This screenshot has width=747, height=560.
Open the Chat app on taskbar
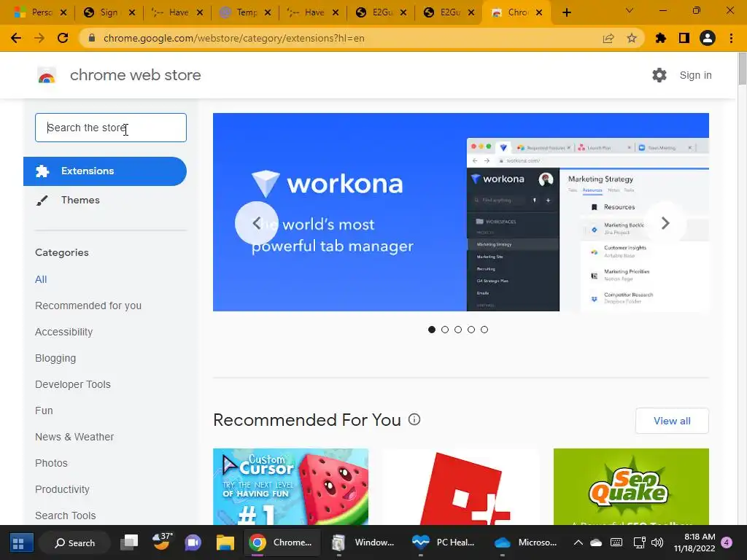193,542
